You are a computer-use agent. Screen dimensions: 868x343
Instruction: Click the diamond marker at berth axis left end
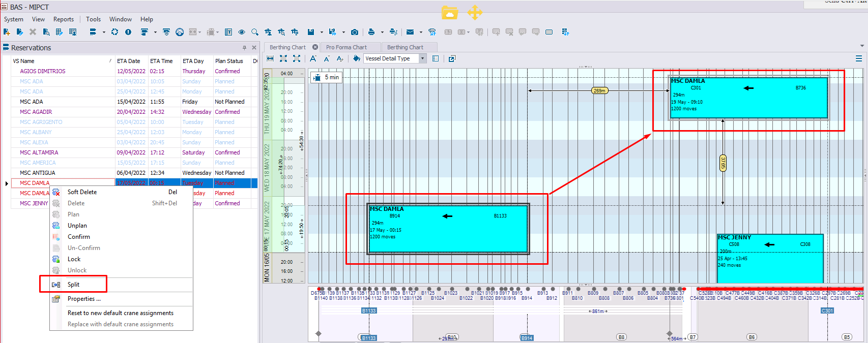pos(319,334)
